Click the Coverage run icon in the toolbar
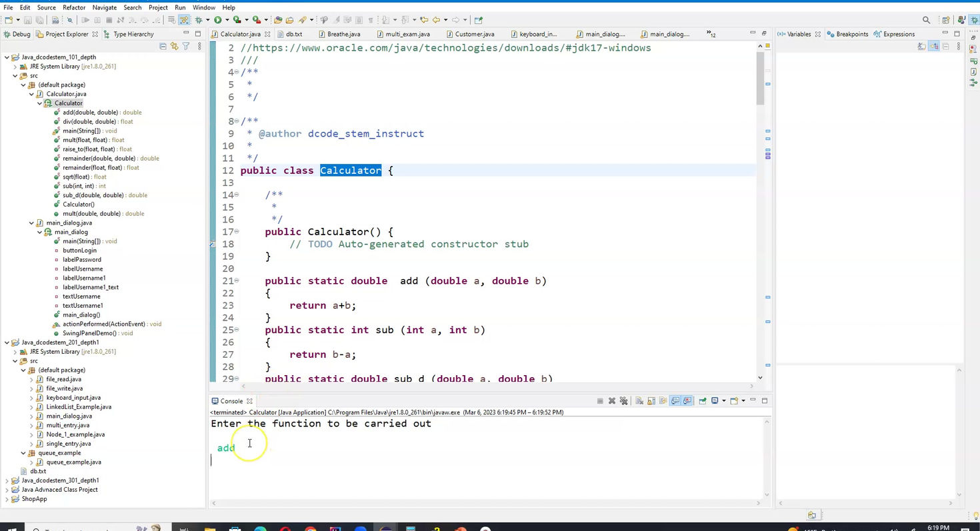This screenshot has height=531, width=980. 237,20
